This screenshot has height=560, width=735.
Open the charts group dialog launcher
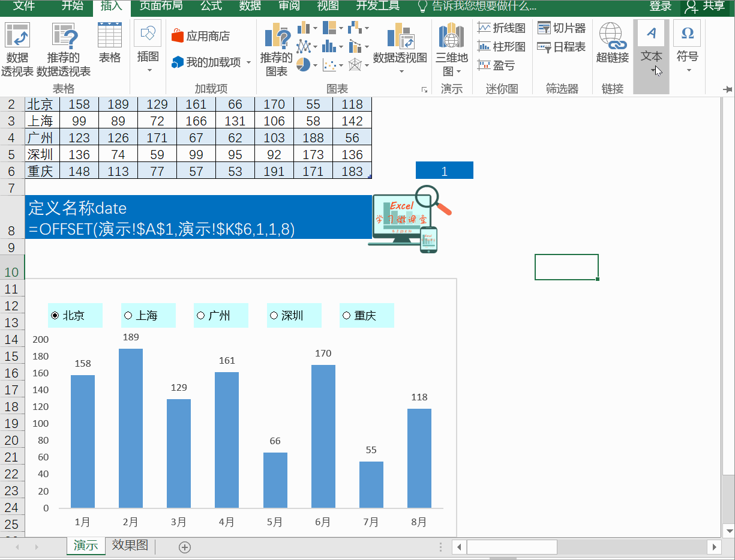click(425, 89)
